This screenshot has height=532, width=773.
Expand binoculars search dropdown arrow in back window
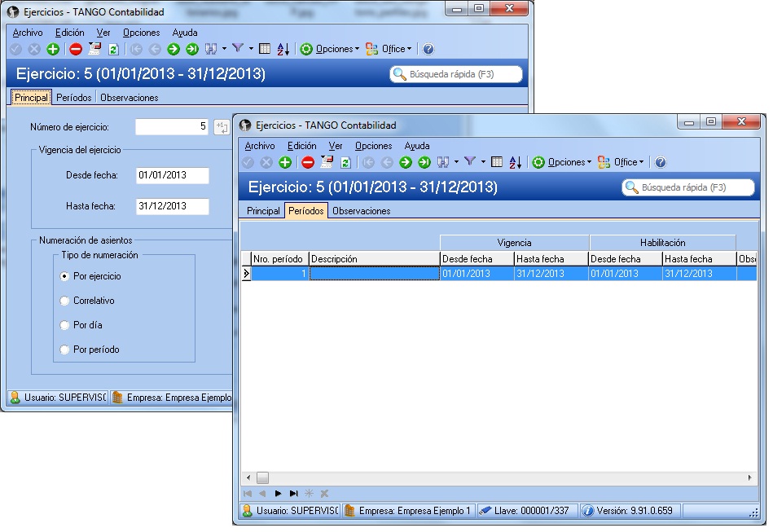click(224, 48)
